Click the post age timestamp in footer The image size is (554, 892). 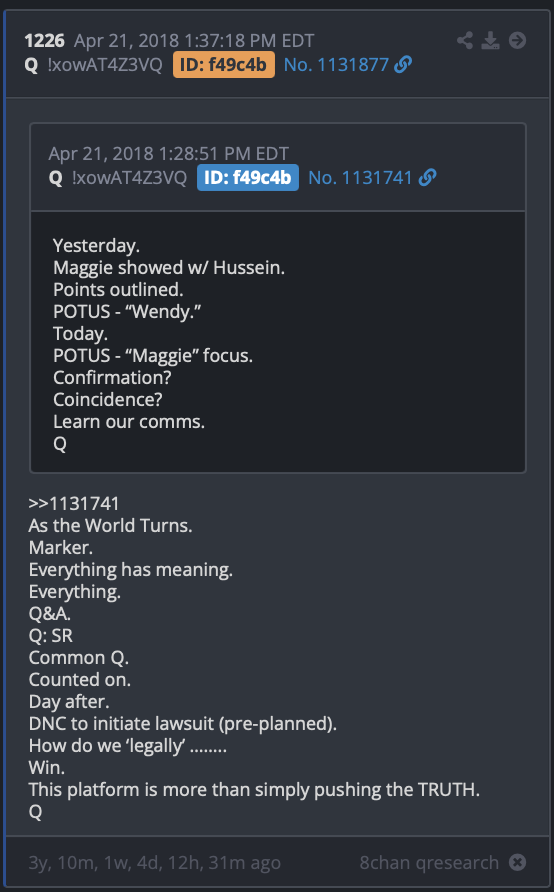[x=155, y=863]
